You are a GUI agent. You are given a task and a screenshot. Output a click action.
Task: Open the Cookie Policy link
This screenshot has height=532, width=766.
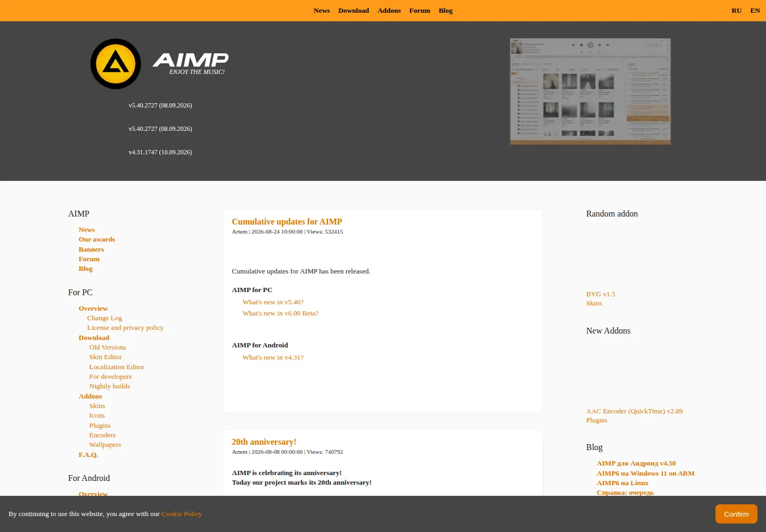coord(182,514)
